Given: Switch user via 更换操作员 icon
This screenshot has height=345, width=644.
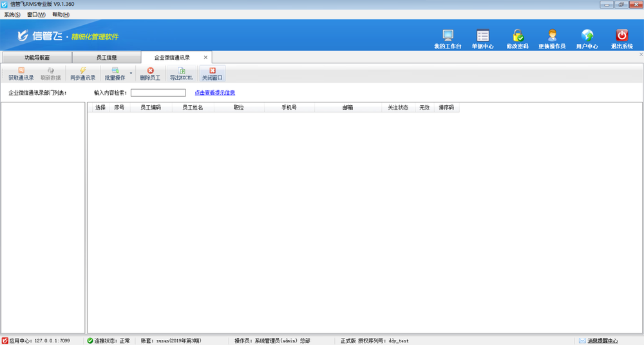Looking at the screenshot, I should 552,36.
